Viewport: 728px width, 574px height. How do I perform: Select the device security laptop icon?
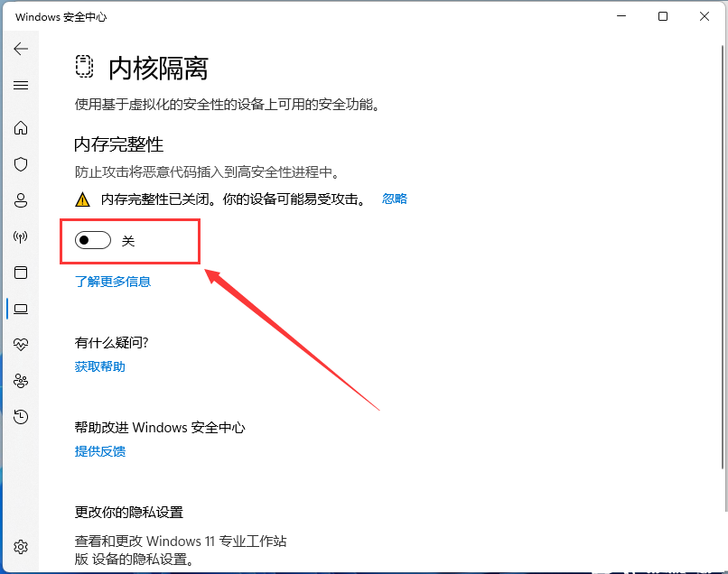pyautogui.click(x=21, y=309)
